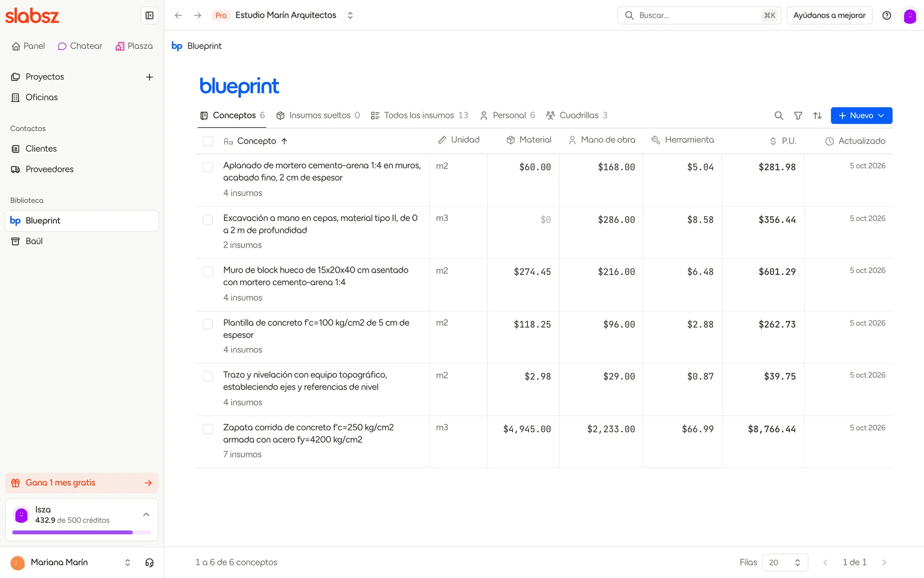Screen dimensions: 924x578
Task: Check the Plantilla de concreto row
Action: point(208,324)
